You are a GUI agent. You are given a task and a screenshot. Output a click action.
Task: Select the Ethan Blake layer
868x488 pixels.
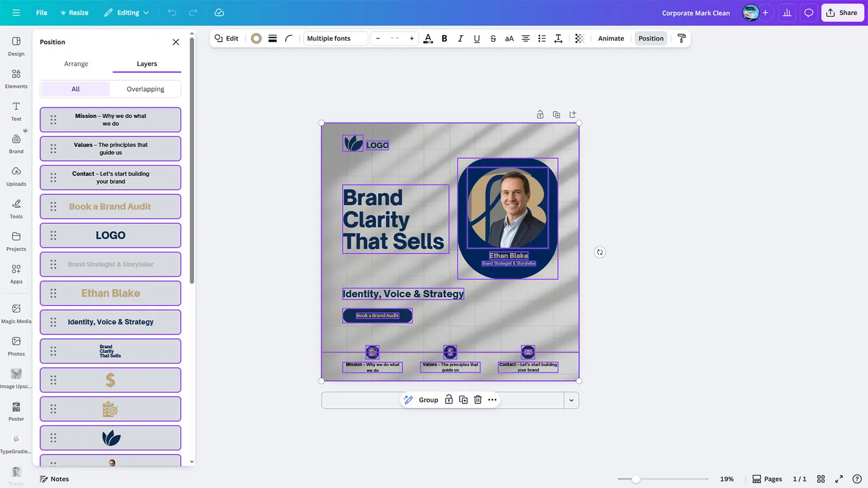111,293
